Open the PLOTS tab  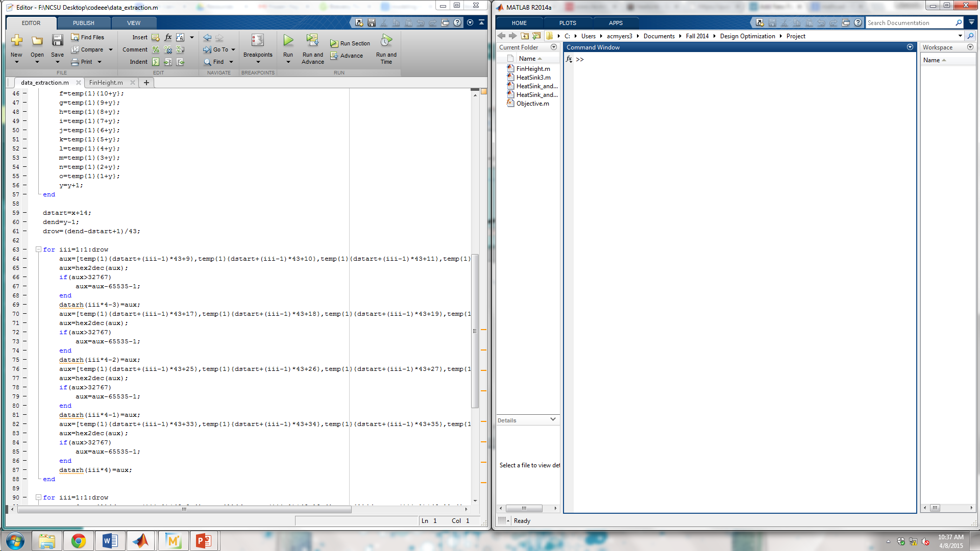pos(567,23)
